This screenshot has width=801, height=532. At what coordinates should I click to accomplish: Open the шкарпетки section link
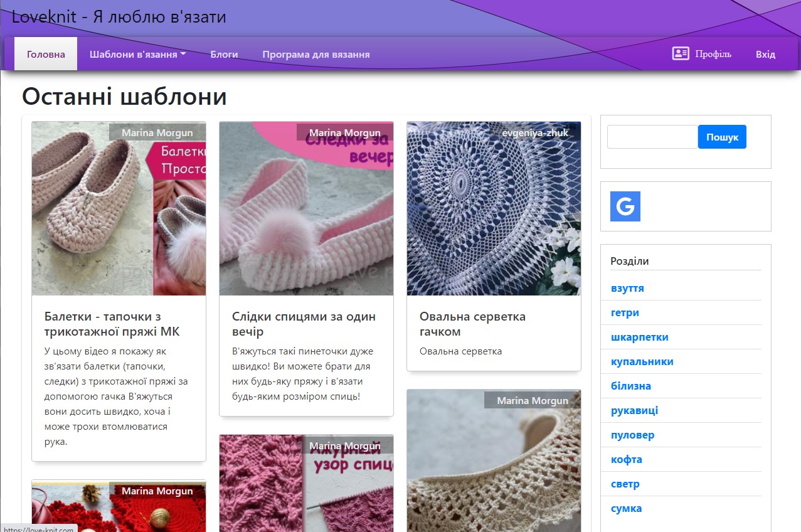[x=640, y=337]
